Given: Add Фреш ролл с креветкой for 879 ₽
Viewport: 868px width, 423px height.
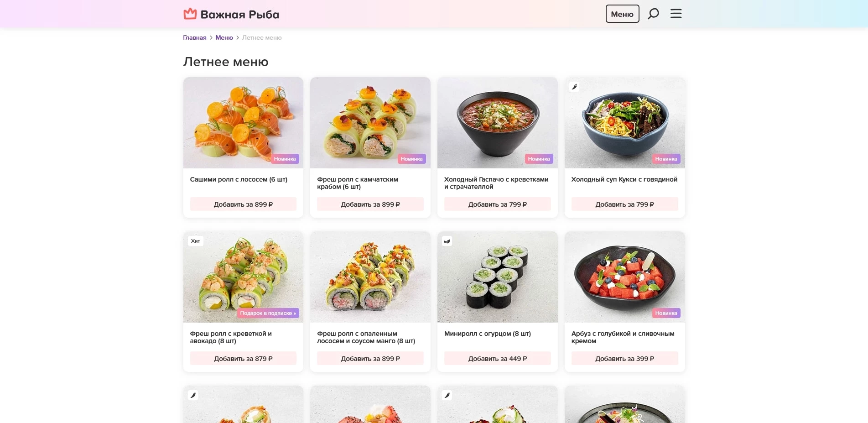Looking at the screenshot, I should (x=243, y=359).
